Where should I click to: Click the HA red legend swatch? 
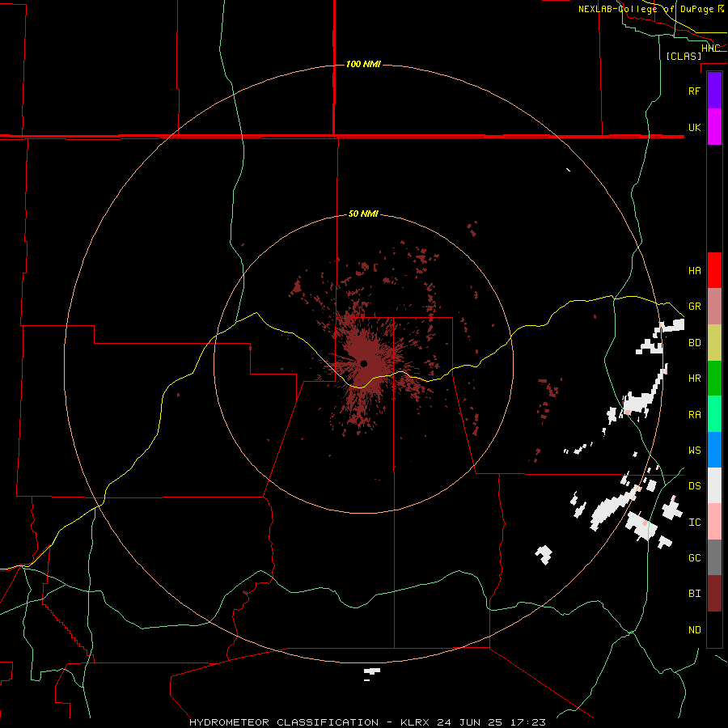coord(714,270)
